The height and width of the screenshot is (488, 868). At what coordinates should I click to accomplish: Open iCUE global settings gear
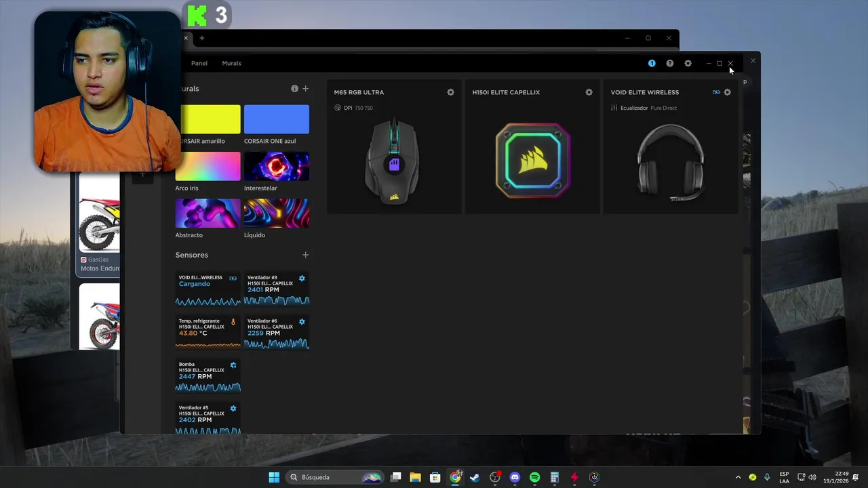click(688, 63)
